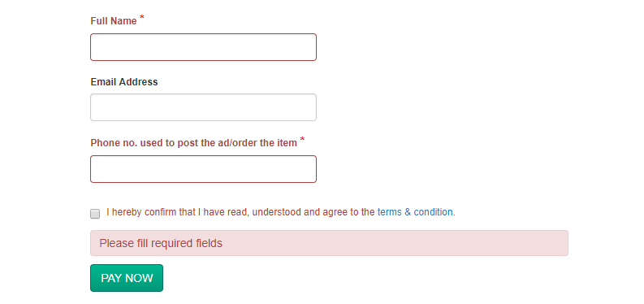Place cursor in the red-outlined name box
The image size is (644, 304).
[x=203, y=47]
